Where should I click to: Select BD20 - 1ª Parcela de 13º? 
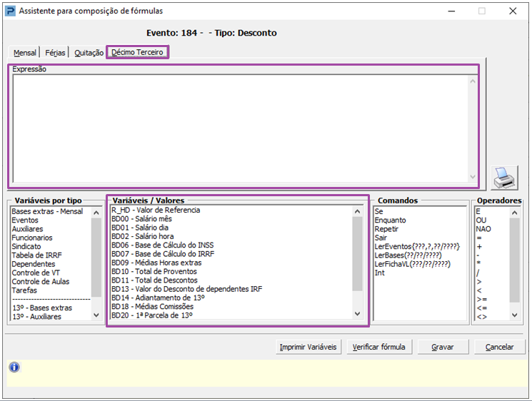[152, 315]
